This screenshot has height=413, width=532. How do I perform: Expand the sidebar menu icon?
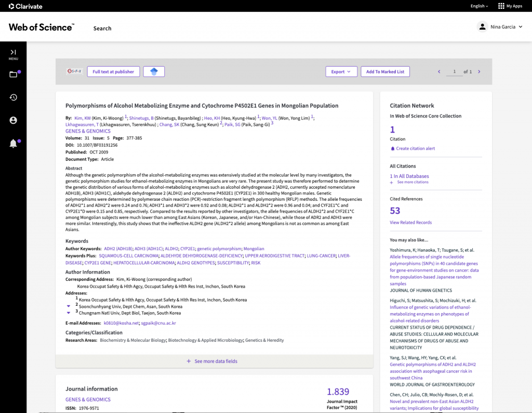[13, 53]
